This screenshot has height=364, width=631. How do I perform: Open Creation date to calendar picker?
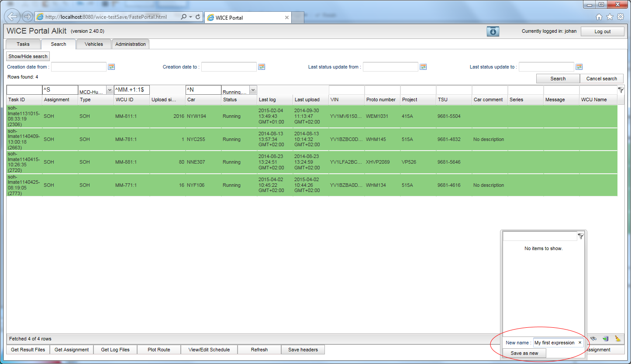[262, 67]
